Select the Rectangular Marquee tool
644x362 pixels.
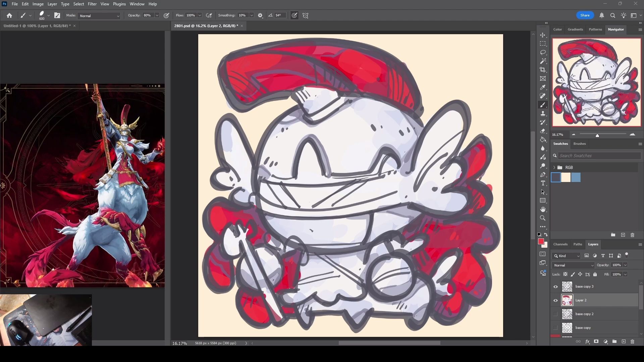543,44
